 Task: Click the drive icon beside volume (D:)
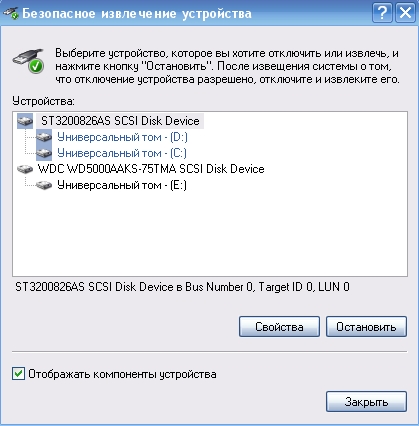(44, 137)
